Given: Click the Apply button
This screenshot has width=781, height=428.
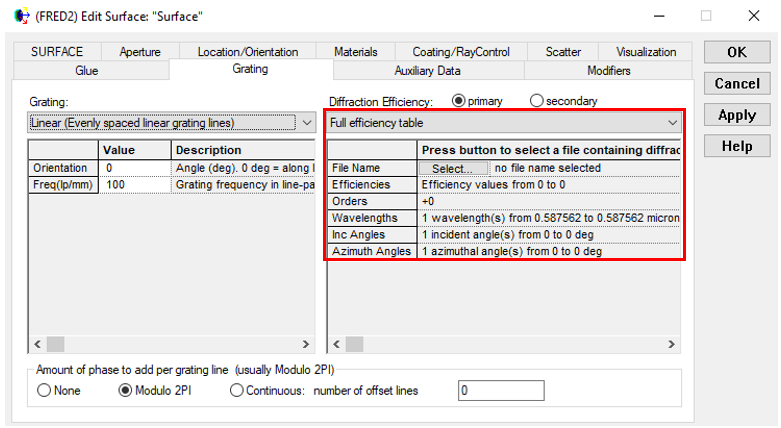Looking at the screenshot, I should 737,115.
